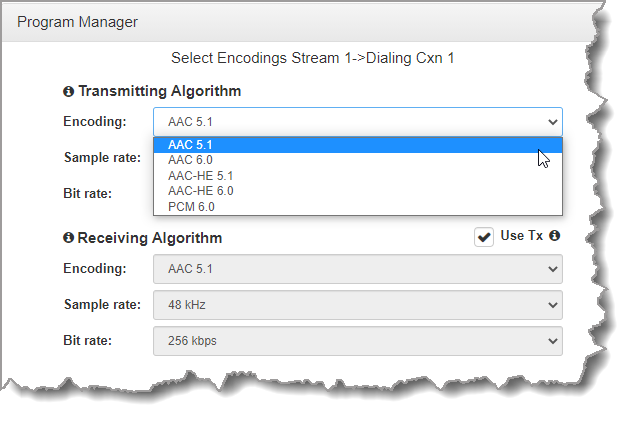Click the Receiving Algorithm heading text

click(149, 238)
